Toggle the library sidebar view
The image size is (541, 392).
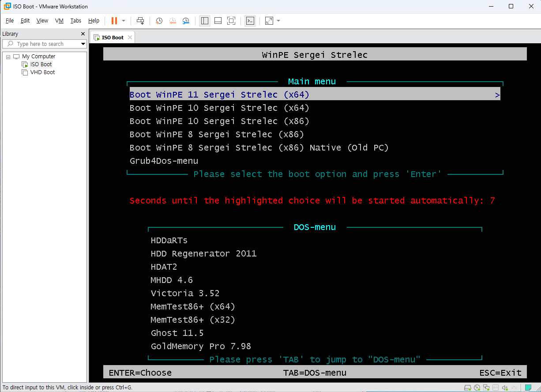205,21
